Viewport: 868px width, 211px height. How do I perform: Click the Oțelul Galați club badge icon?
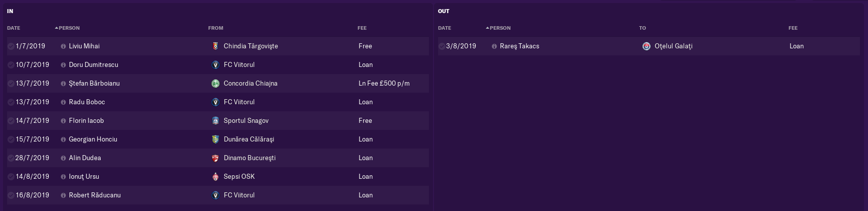(646, 46)
